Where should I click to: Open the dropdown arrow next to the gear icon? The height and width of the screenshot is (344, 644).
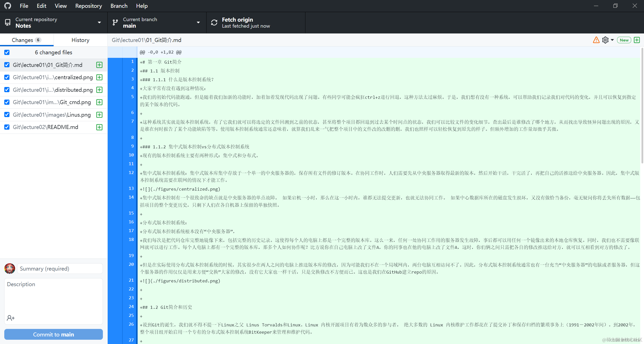[x=612, y=40]
